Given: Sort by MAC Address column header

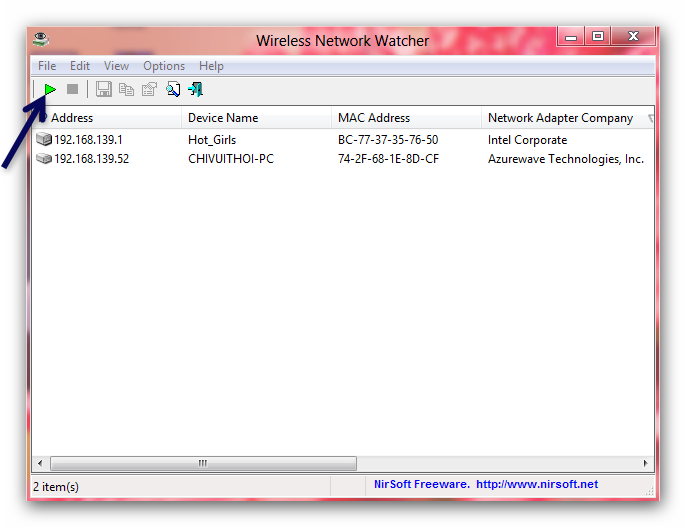Looking at the screenshot, I should [x=373, y=118].
